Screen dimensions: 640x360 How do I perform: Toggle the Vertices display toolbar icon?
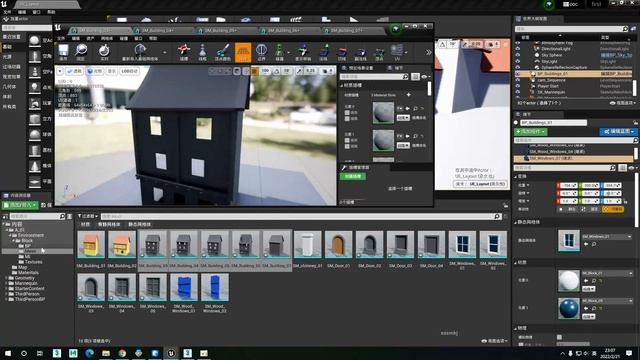tap(380, 52)
